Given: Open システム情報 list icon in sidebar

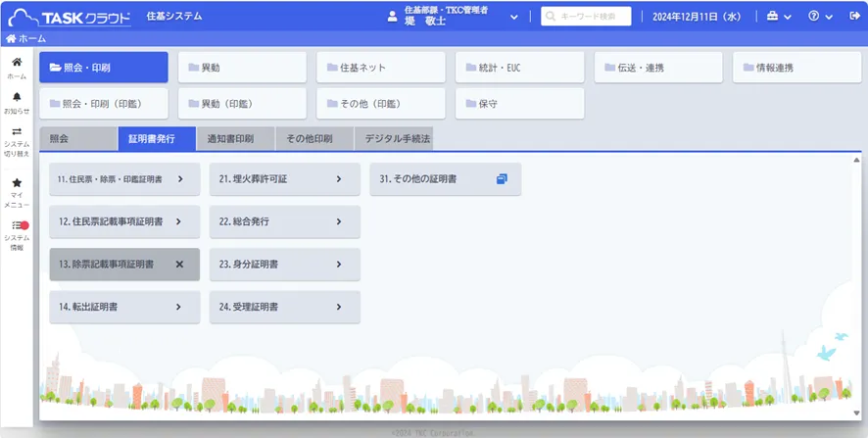Looking at the screenshot, I should (17, 226).
